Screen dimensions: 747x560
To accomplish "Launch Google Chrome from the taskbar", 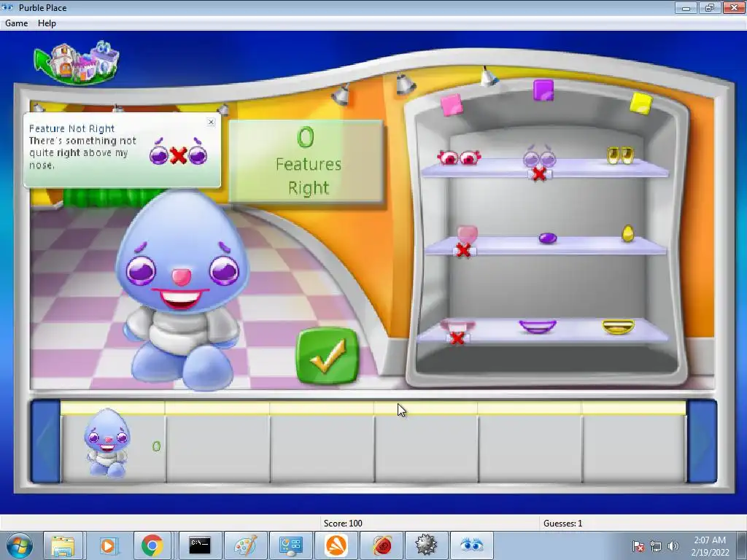I will (x=152, y=545).
